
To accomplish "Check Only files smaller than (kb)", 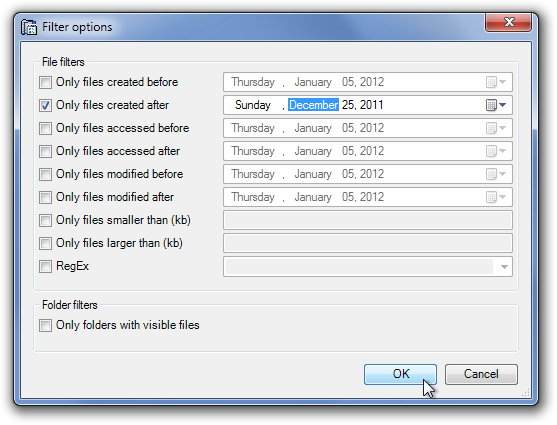I will 45,220.
